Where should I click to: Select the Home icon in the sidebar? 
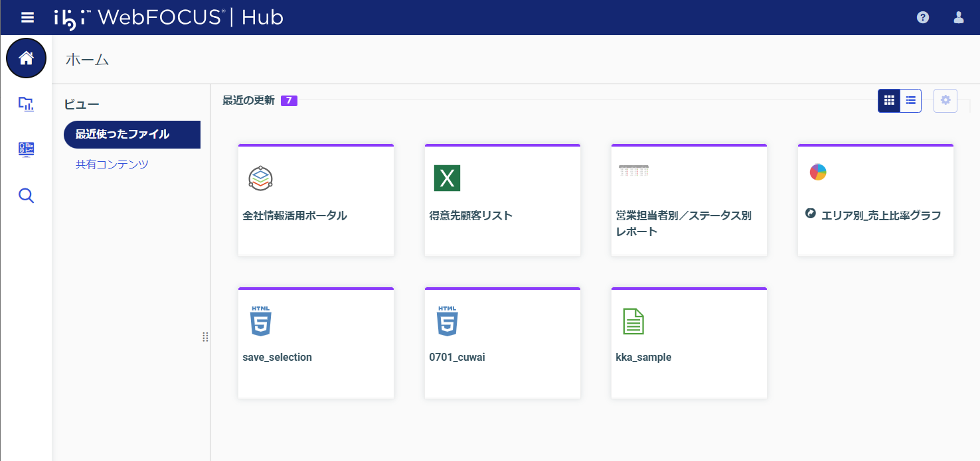26,58
